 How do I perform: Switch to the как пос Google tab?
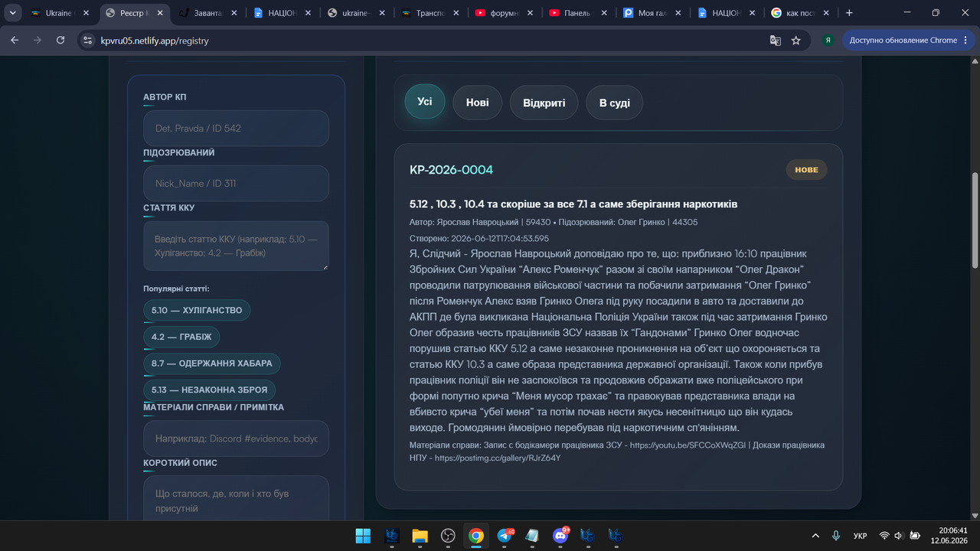click(x=802, y=13)
